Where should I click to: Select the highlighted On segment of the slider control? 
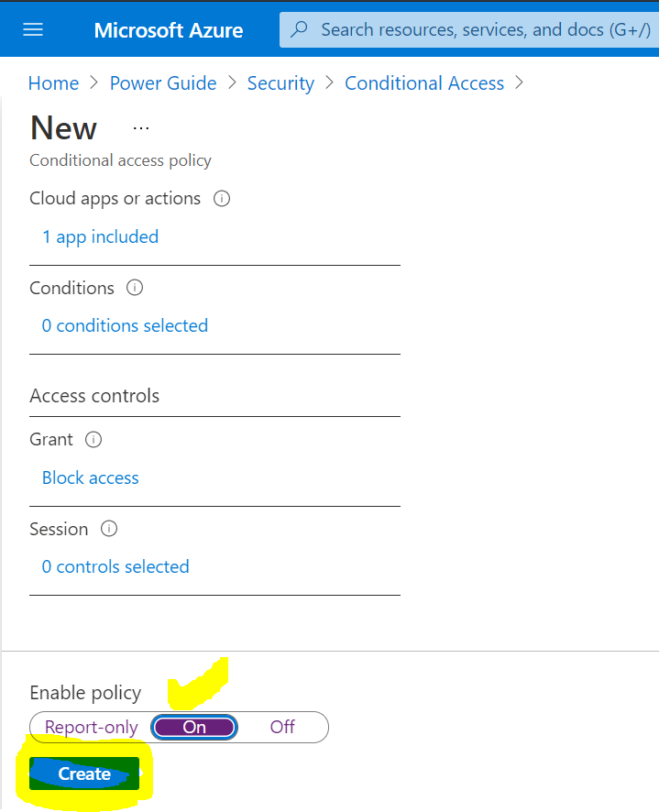(194, 727)
